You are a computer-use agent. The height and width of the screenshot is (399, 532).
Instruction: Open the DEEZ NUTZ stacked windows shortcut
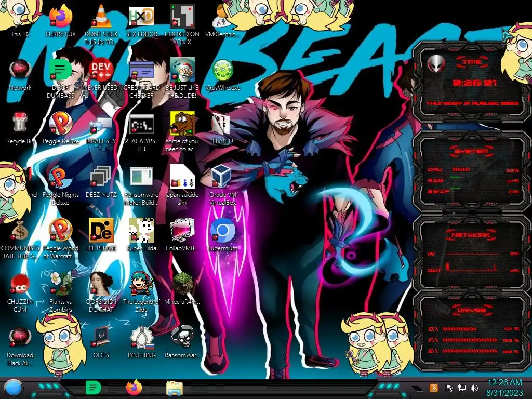point(101,182)
